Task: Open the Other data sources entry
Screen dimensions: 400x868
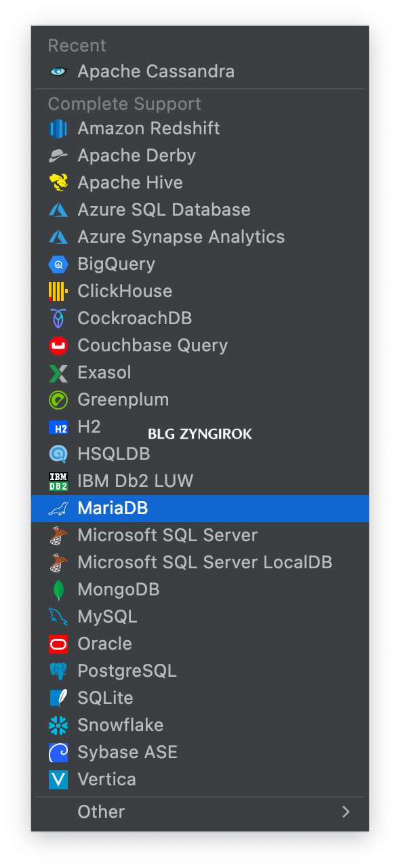Action: [200, 812]
